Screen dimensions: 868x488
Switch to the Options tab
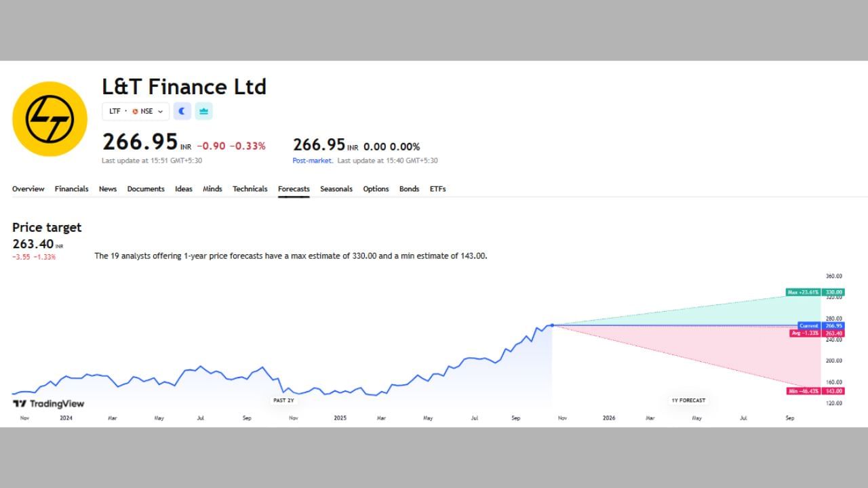376,188
